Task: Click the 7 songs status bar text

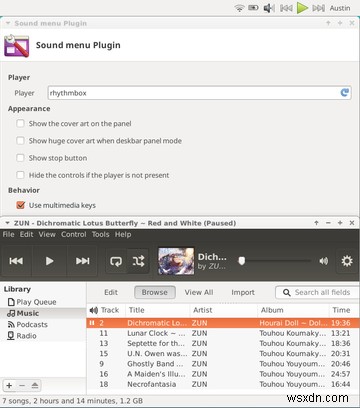Action: pyautogui.click(x=73, y=401)
